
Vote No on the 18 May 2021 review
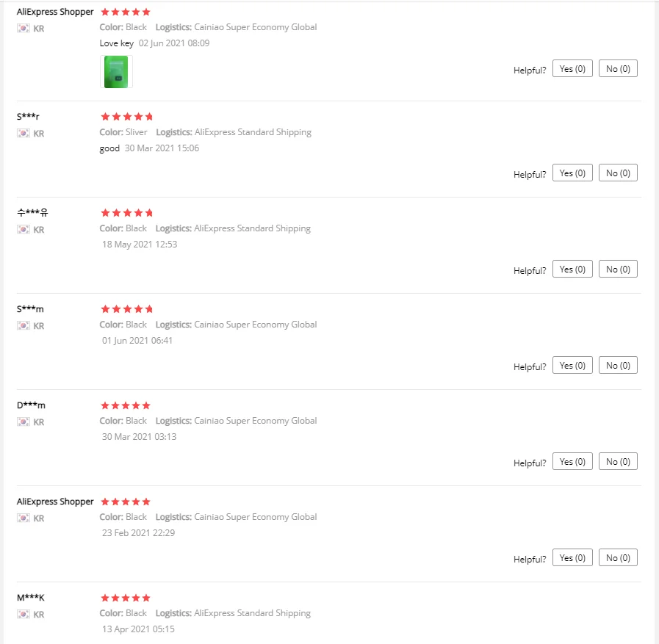(x=618, y=269)
